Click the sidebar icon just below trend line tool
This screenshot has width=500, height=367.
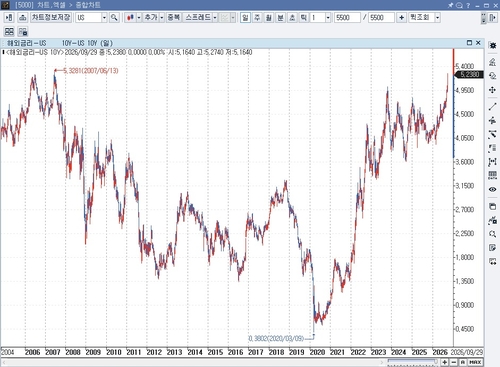(x=492, y=120)
